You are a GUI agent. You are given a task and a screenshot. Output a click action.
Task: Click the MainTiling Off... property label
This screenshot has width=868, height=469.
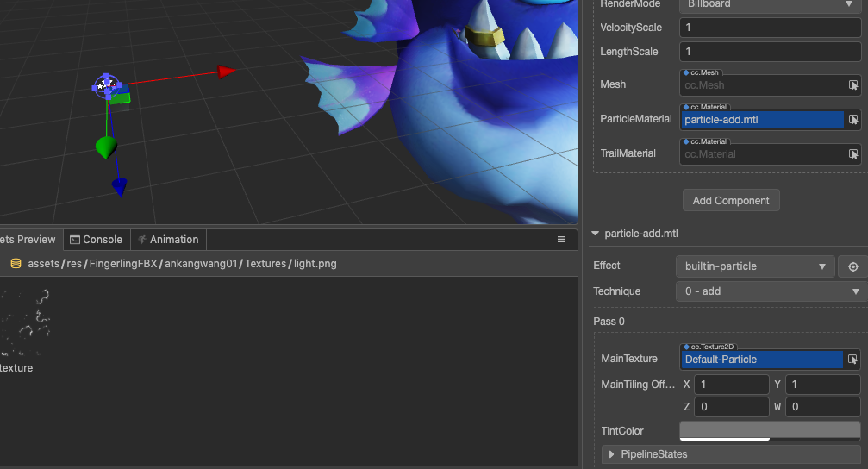pos(638,385)
